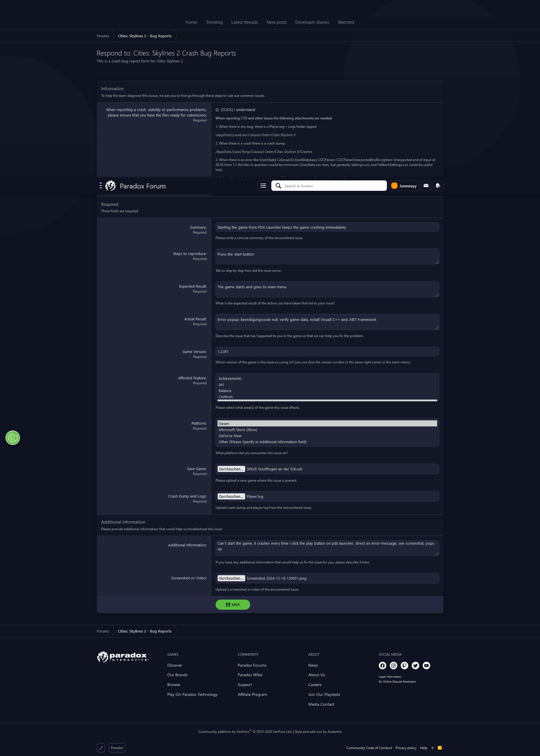Select Controls in Affected Feature list

(x=327, y=397)
